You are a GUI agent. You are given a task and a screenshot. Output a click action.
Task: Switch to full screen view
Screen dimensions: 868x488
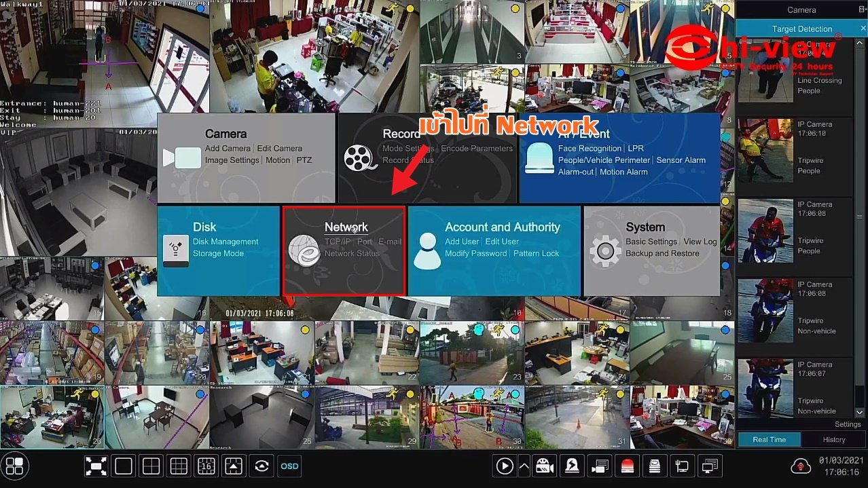pos(96,466)
